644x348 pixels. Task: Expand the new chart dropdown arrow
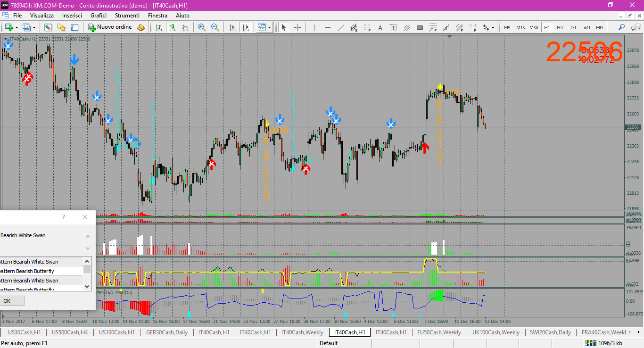tap(17, 27)
